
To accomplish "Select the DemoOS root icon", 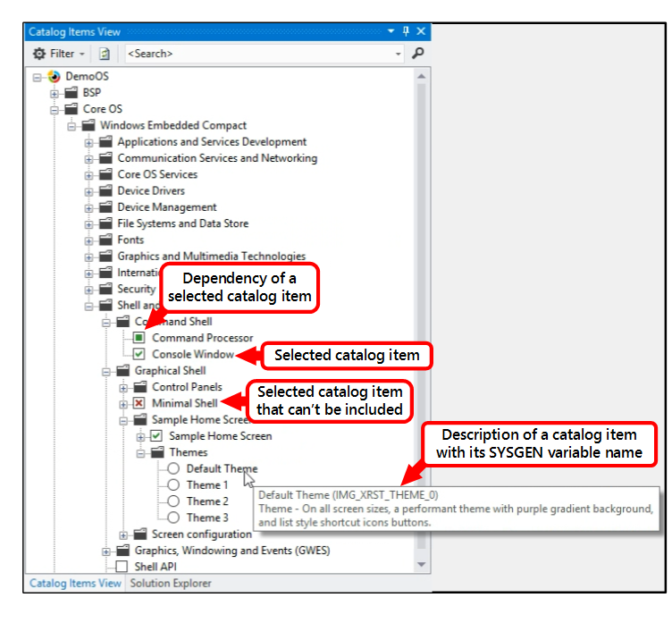I will tap(54, 77).
